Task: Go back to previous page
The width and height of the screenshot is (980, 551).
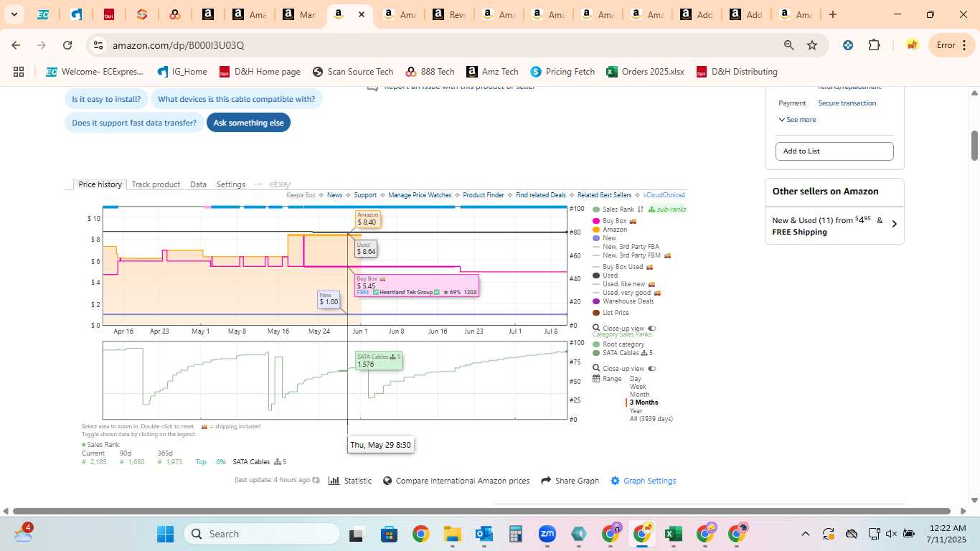Action: point(16,45)
